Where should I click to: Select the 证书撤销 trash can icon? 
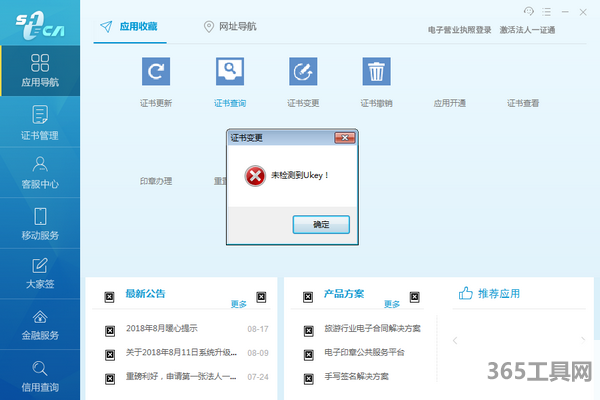click(376, 72)
